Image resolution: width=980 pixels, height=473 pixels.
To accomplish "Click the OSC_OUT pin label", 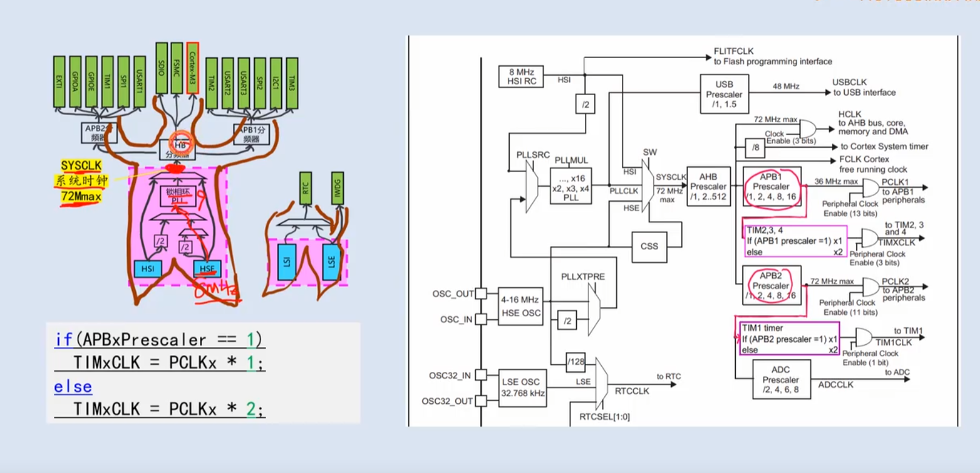I will click(453, 294).
